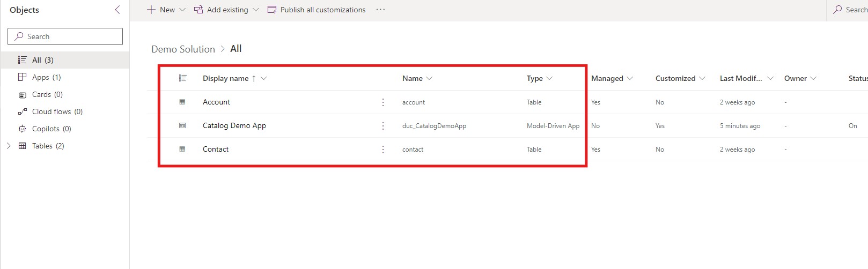Screen dimensions: 868x269
Task: Click the list view icon in header
Action: (182, 78)
